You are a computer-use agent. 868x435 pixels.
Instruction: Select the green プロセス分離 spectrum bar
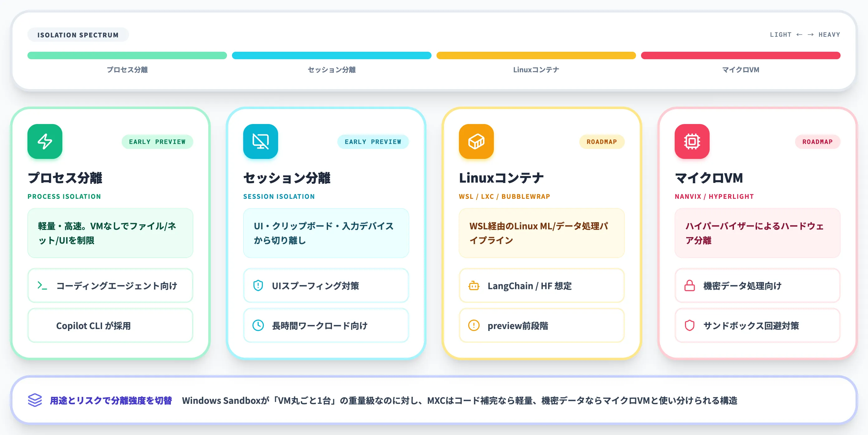127,55
